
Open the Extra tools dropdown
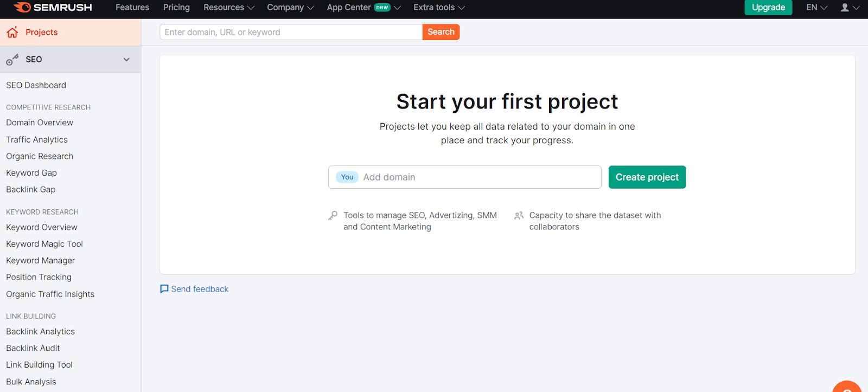[439, 8]
